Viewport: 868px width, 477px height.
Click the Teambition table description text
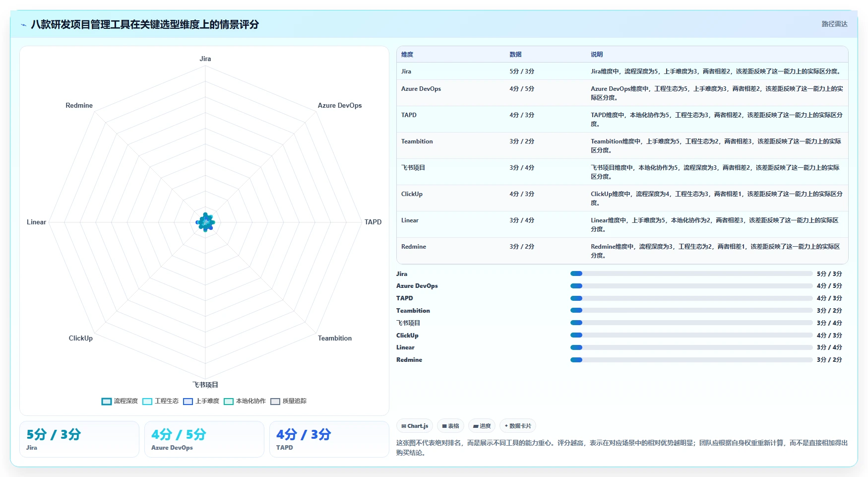tap(716, 145)
